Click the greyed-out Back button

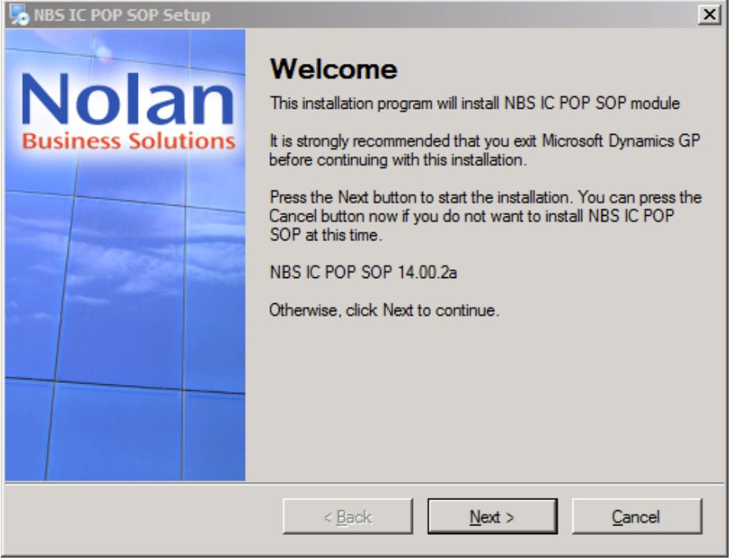[x=347, y=517]
